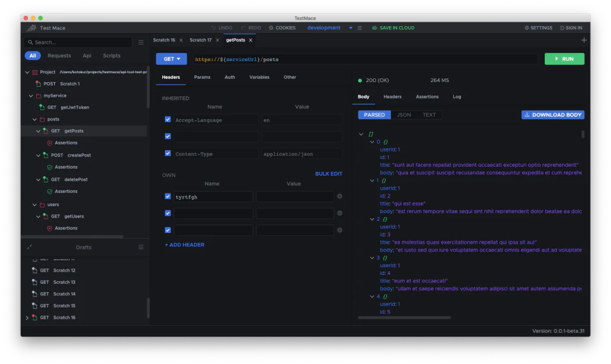The height and width of the screenshot is (364, 611).
Task: Open the search filter menu icon
Action: click(x=141, y=42)
